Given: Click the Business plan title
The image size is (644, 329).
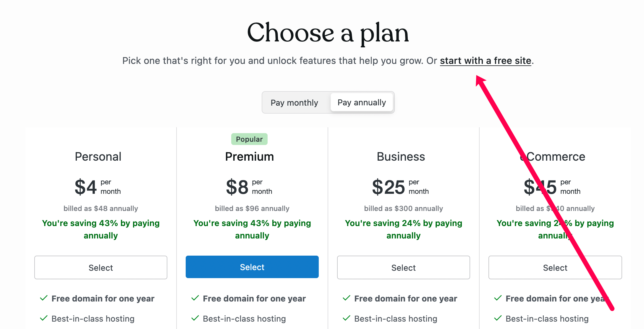Looking at the screenshot, I should 401,157.
